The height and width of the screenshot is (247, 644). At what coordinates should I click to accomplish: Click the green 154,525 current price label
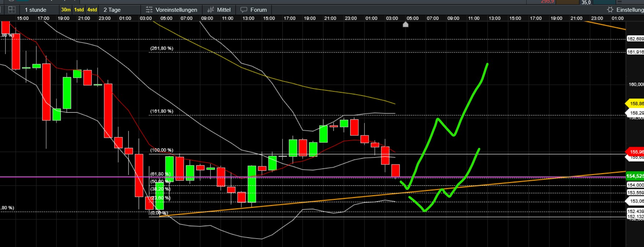click(x=635, y=176)
